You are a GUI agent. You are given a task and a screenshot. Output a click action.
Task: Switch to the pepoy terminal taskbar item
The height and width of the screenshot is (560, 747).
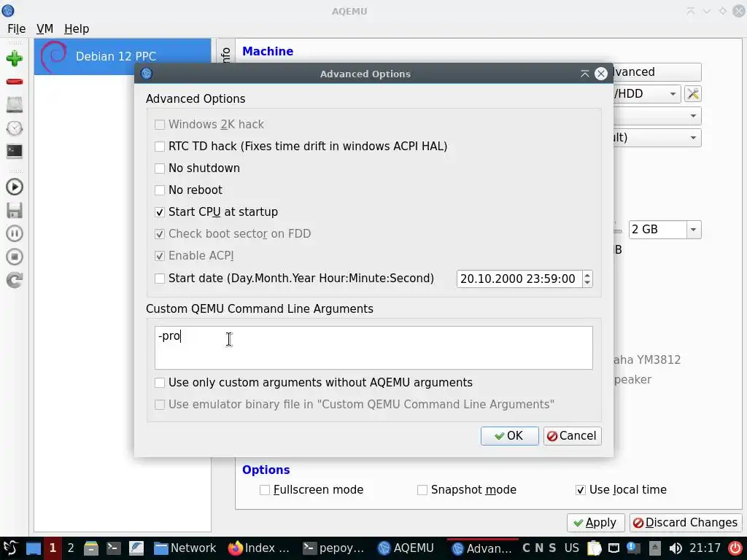click(334, 548)
